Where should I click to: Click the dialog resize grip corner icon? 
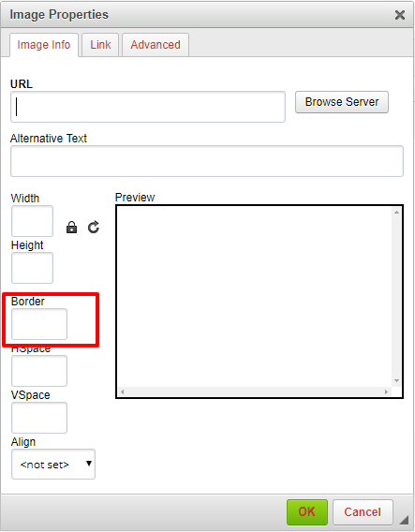pyautogui.click(x=404, y=519)
